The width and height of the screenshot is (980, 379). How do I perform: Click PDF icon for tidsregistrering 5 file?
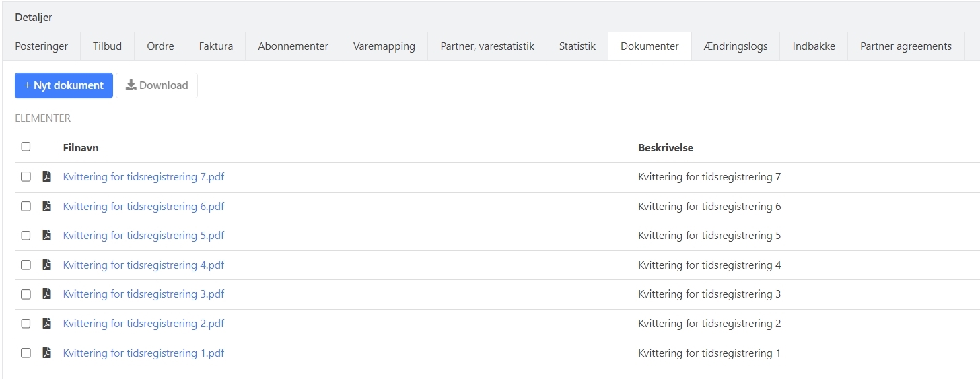[x=47, y=236]
